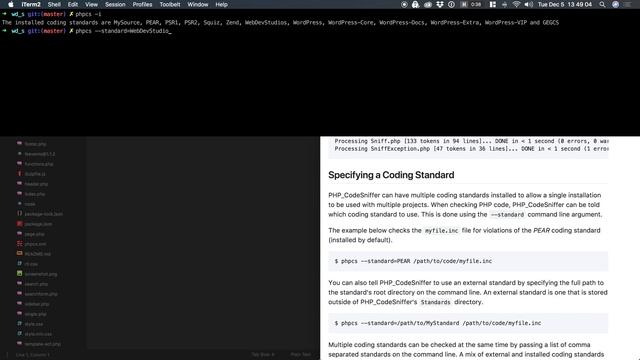Open the Help menu
This screenshot has width=640, height=360.
coord(221,4)
